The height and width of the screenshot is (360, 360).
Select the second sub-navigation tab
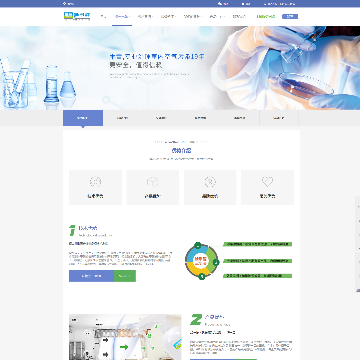123,118
